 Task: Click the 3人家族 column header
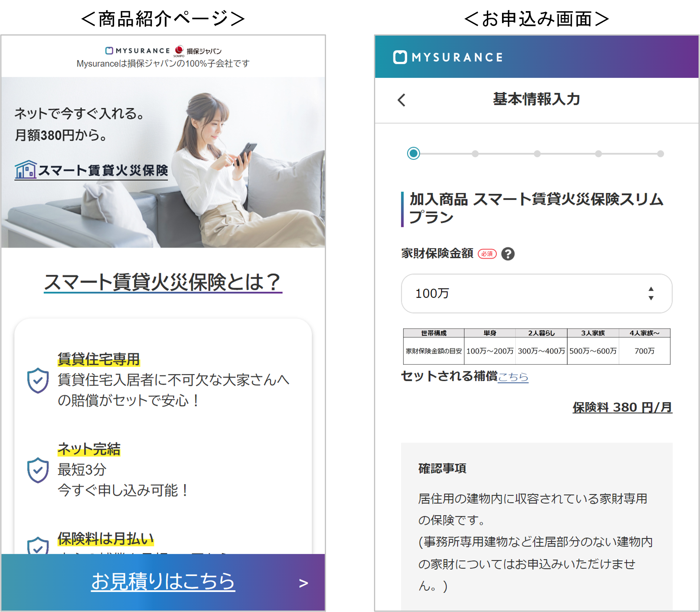593,333
